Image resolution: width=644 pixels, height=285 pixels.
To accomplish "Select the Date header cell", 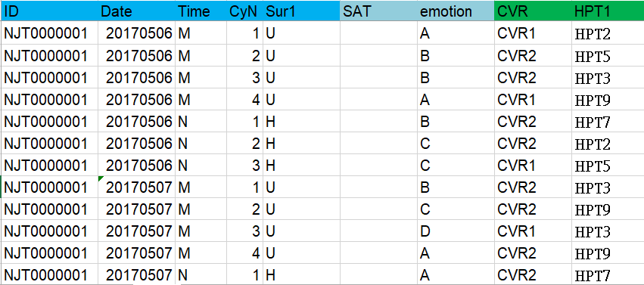I will pos(137,11).
